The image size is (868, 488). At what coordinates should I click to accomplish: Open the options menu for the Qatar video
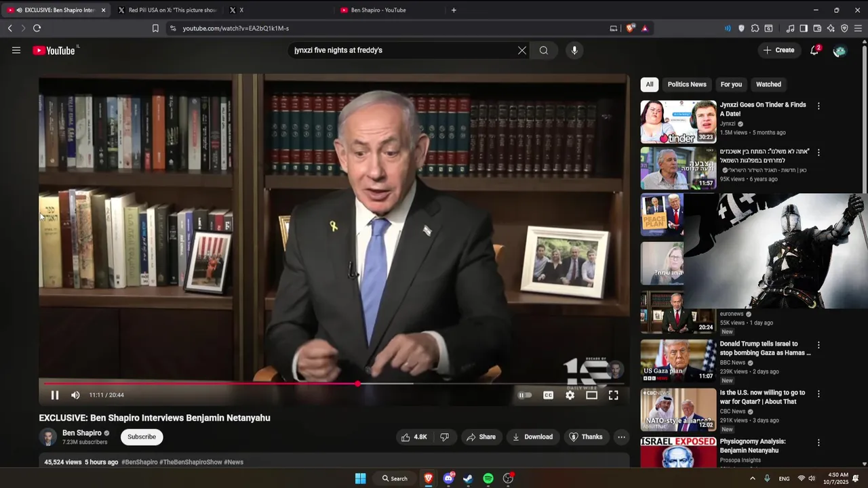(x=818, y=394)
